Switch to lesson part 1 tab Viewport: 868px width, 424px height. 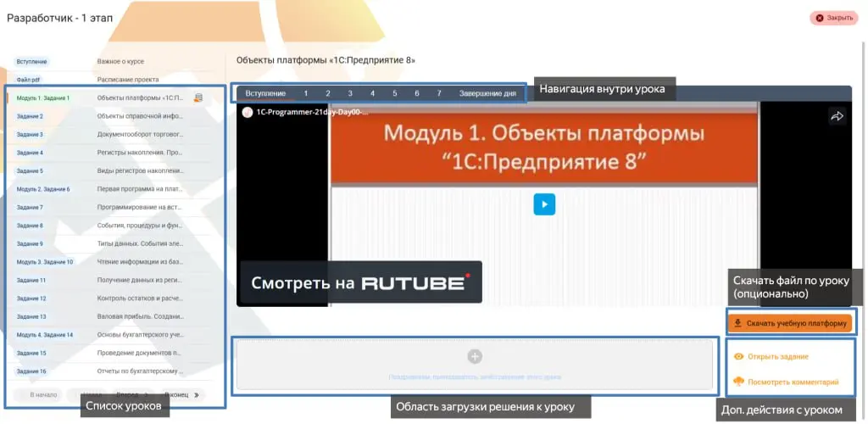305,93
